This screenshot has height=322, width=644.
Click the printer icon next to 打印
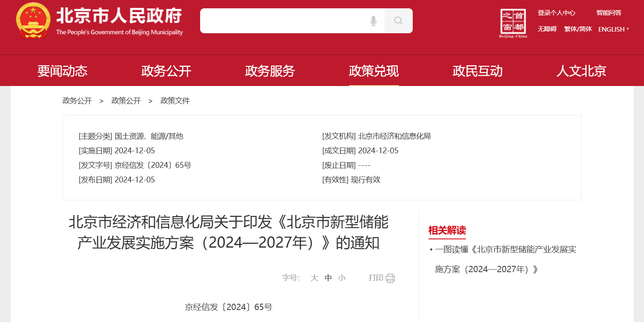[x=390, y=278]
